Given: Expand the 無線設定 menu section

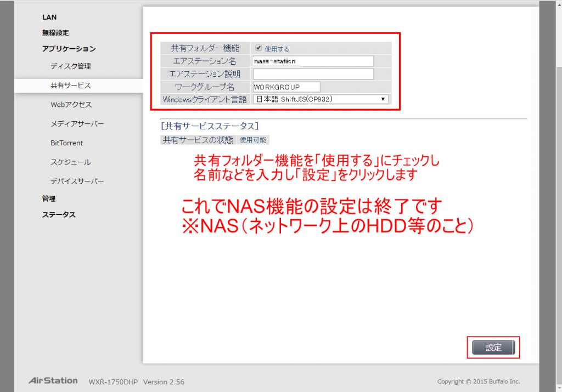Looking at the screenshot, I should tap(55, 33).
